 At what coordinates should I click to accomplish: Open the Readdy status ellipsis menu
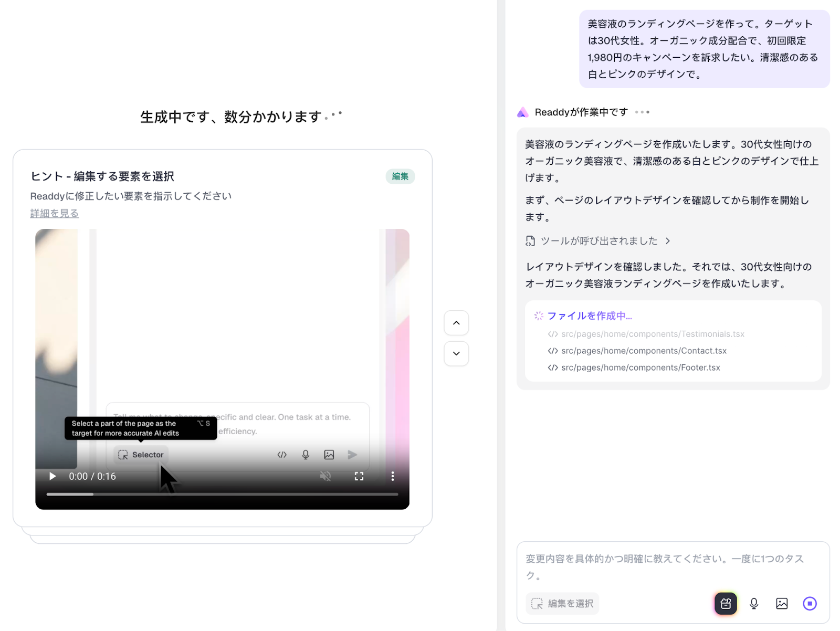(642, 112)
